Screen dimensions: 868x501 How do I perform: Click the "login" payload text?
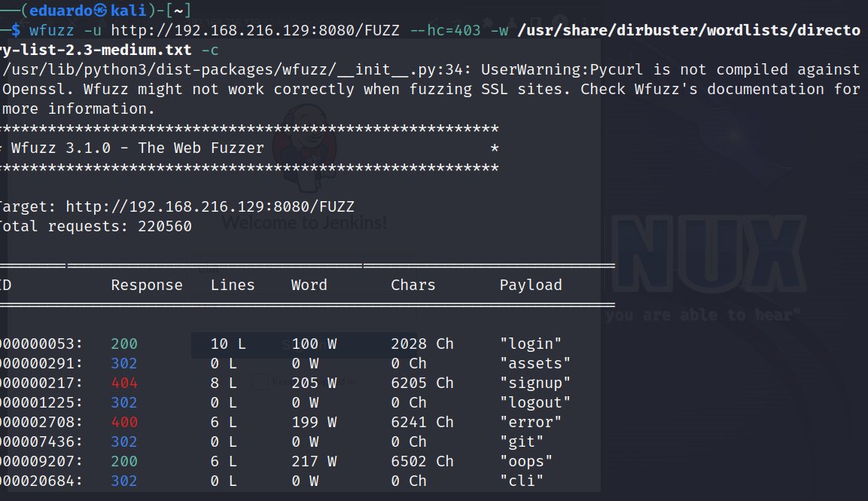point(530,344)
